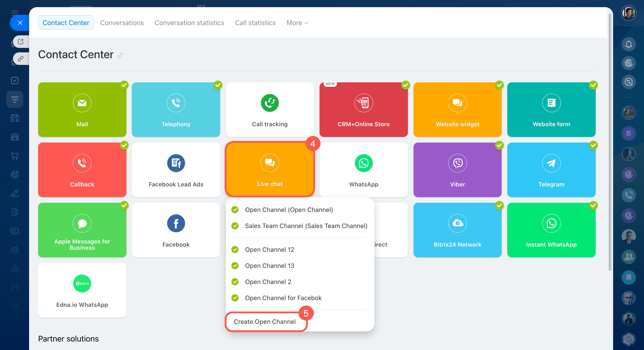Viewport: 644px width, 350px height.
Task: Open the Conversation statistics tab
Action: pos(189,23)
